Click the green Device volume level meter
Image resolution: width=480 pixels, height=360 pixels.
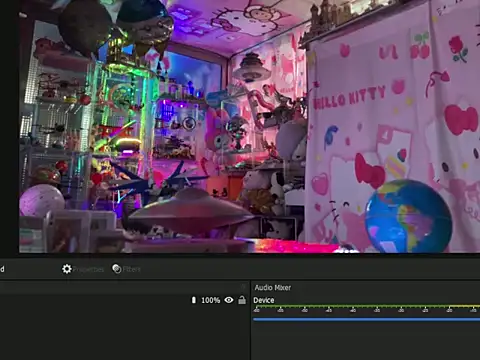point(367,306)
